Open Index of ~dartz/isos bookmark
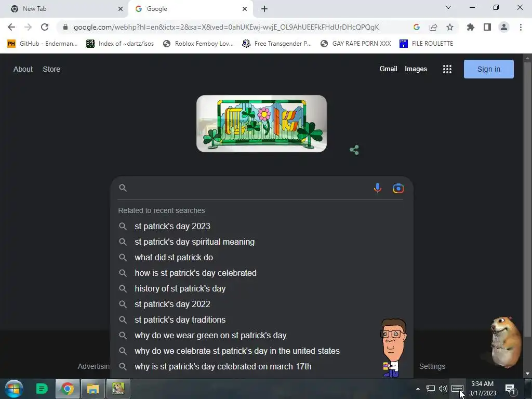Screen dimensions: 532x399 tap(120, 44)
